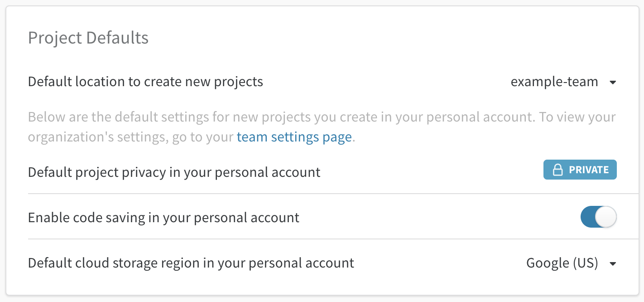644x302 pixels.
Task: Click the PRIVATE privacy button
Action: 580,170
